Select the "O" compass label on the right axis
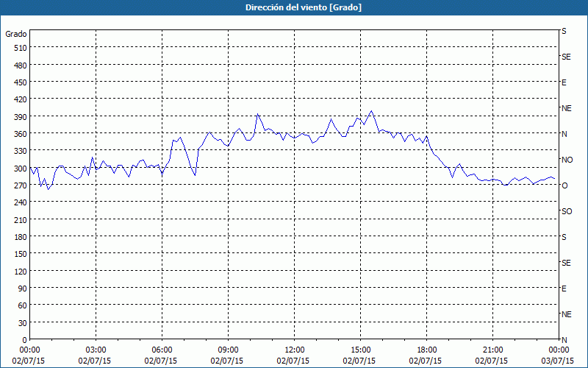 564,185
